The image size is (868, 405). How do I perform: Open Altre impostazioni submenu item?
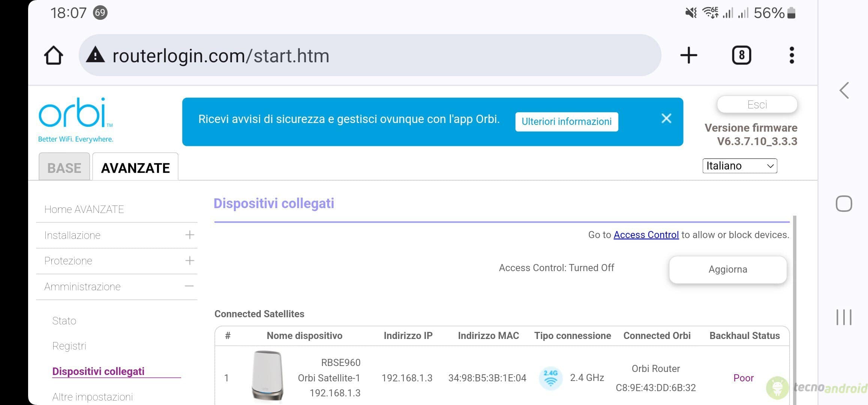(x=93, y=397)
